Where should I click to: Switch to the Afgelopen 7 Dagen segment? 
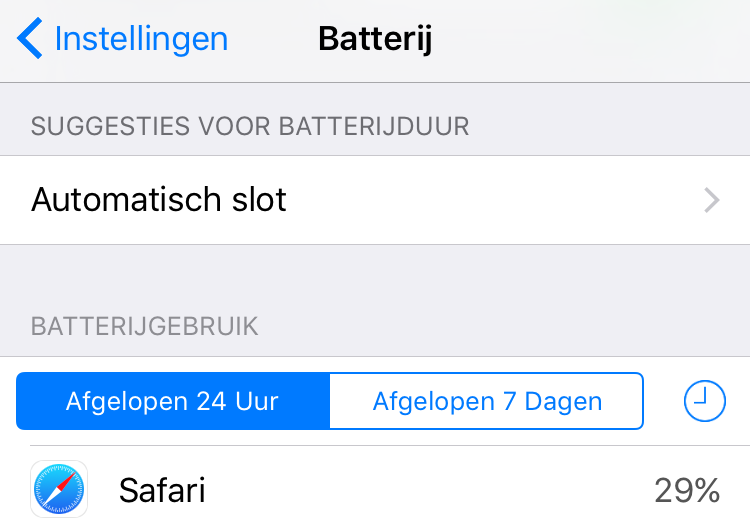point(487,402)
